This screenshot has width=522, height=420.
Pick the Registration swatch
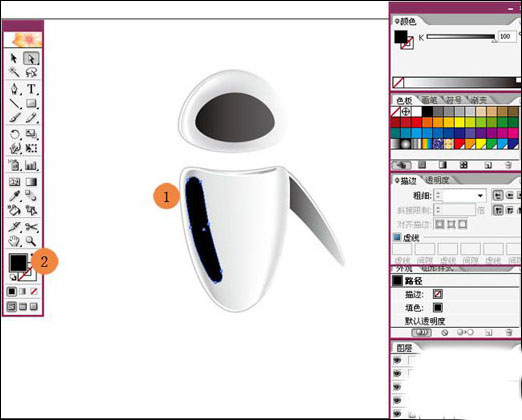click(406, 111)
